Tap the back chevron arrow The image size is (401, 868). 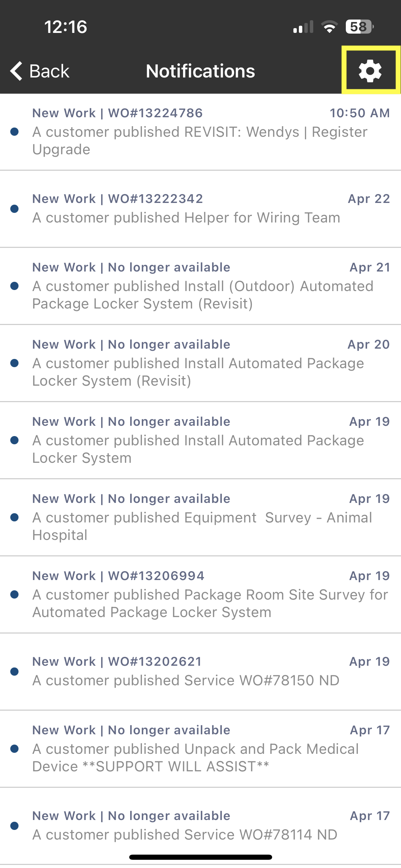point(15,71)
